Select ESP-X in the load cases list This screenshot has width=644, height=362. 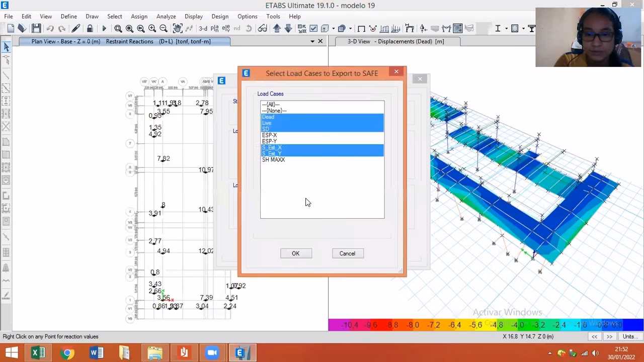[x=270, y=135]
